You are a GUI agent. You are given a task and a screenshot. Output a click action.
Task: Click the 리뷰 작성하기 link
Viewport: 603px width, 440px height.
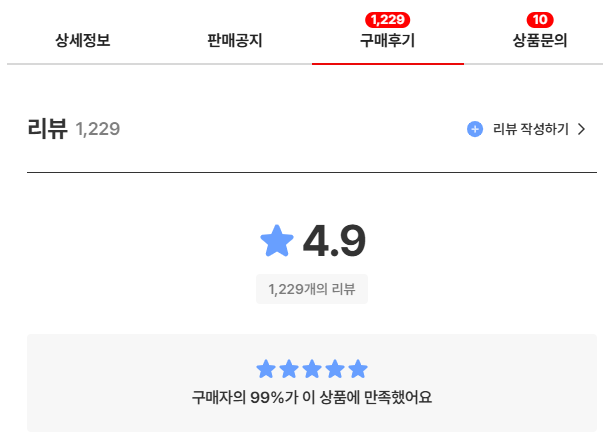coord(530,129)
